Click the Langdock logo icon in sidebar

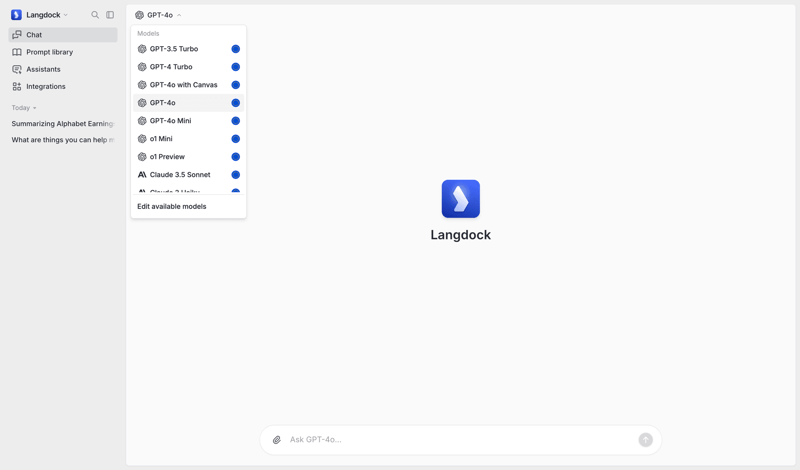pyautogui.click(x=16, y=15)
